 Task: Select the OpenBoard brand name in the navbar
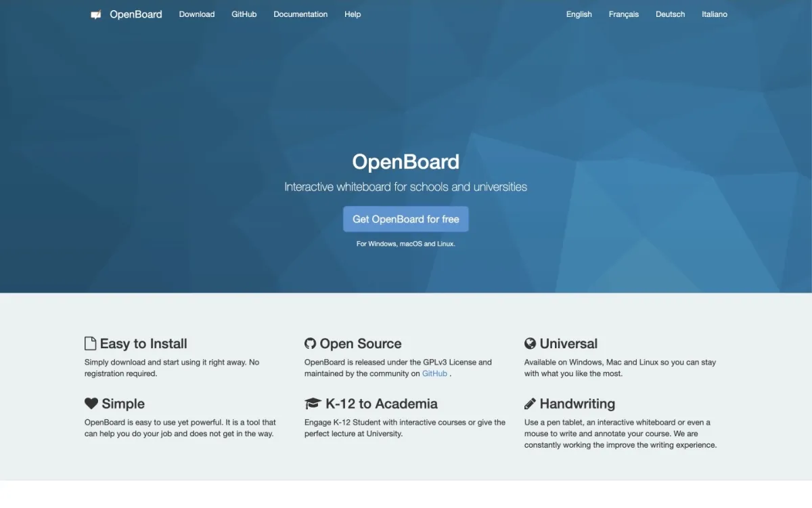click(x=135, y=14)
